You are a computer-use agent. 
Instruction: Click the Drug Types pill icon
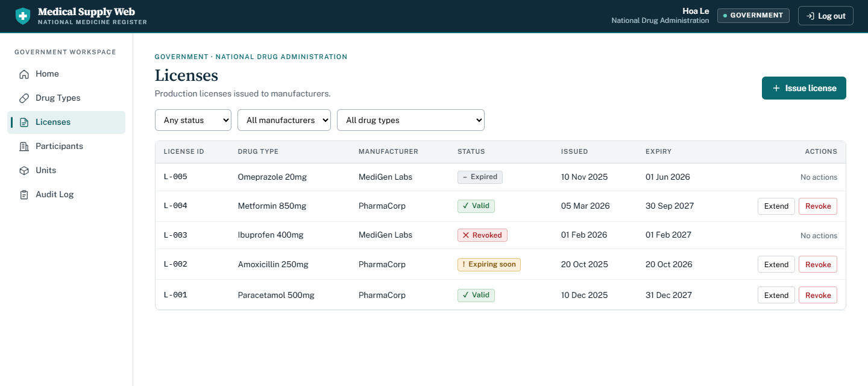pos(24,98)
